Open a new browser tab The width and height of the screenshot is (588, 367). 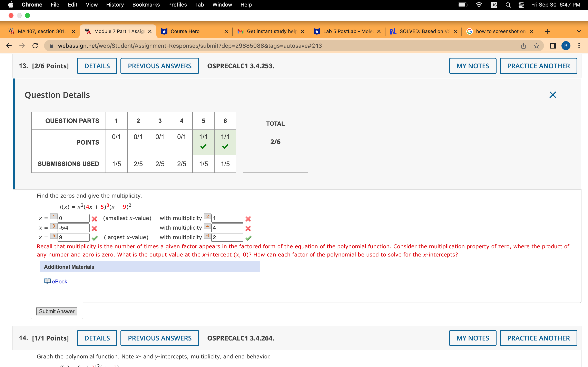[x=547, y=31]
